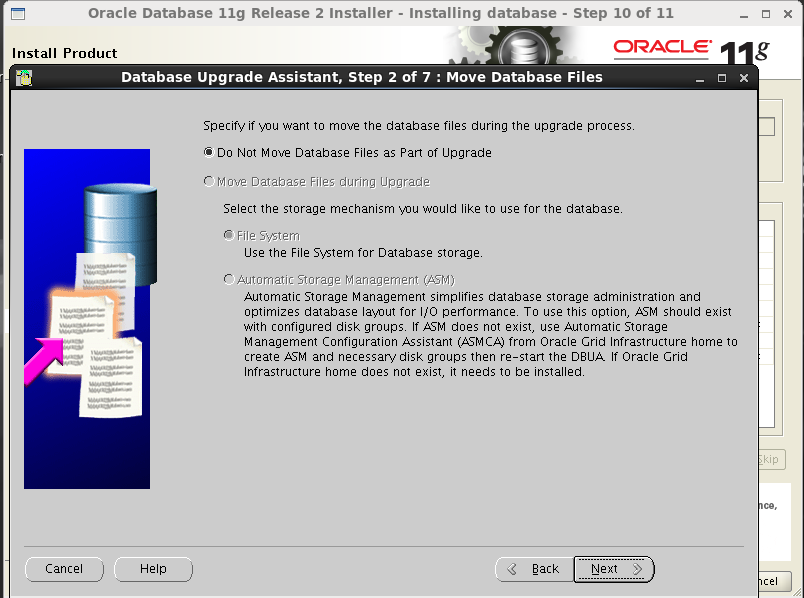
Task: Choose the File System storage option
Action: click(262, 235)
